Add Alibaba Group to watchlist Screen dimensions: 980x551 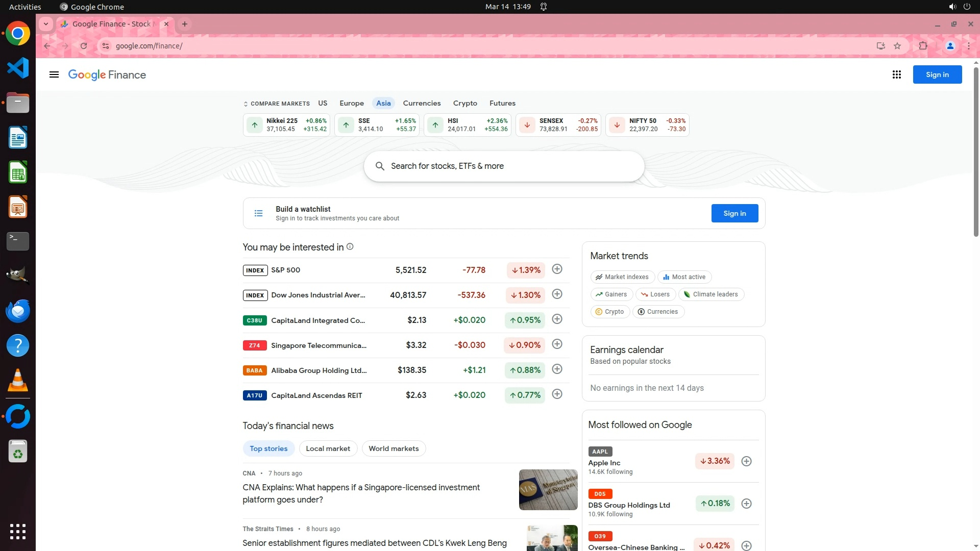click(x=557, y=369)
